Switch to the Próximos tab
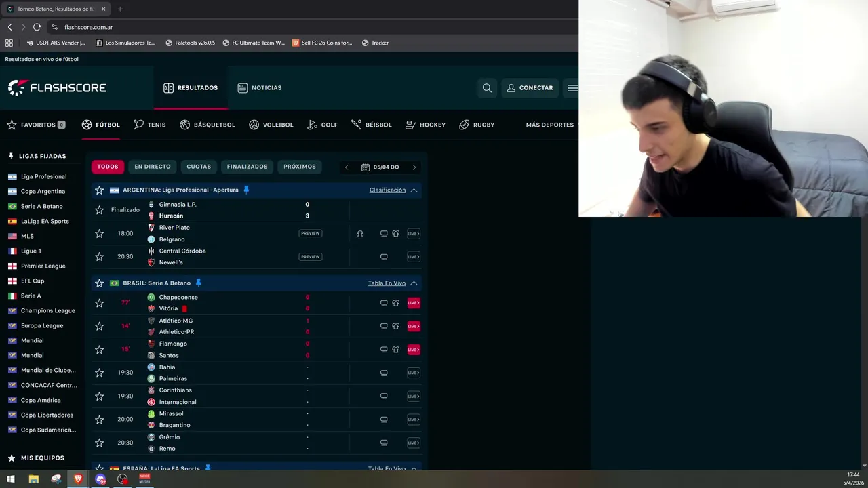Viewport: 868px width, 488px height. click(300, 167)
